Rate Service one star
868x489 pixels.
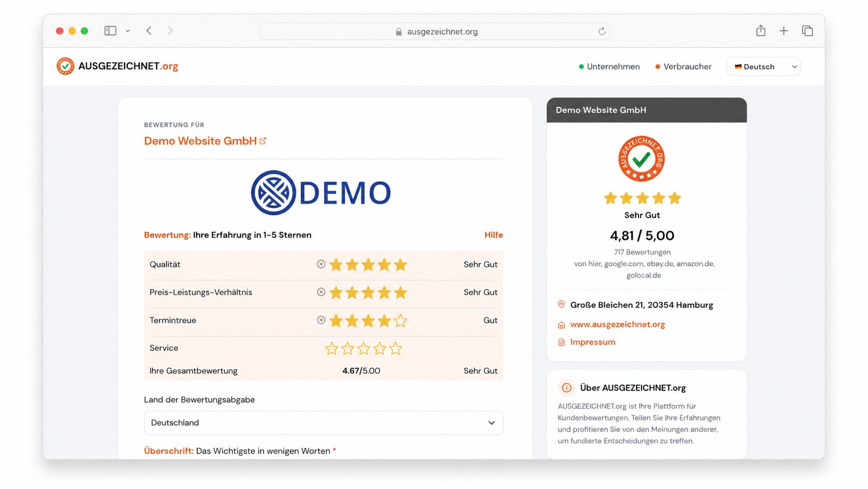pyautogui.click(x=331, y=348)
